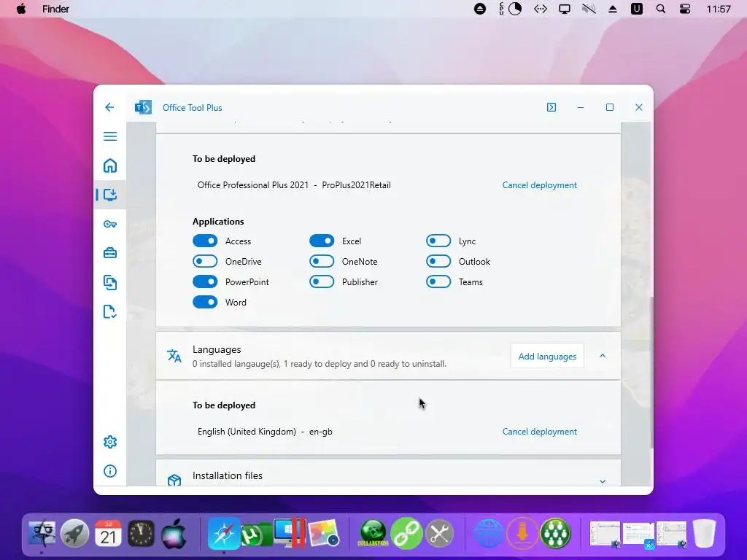Image resolution: width=747 pixels, height=560 pixels.
Task: Open the file check page icon in the sidebar
Action: 110,312
